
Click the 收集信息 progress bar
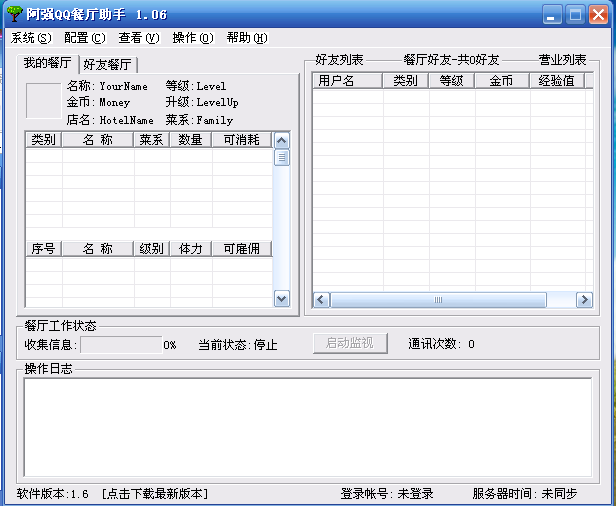(x=121, y=345)
